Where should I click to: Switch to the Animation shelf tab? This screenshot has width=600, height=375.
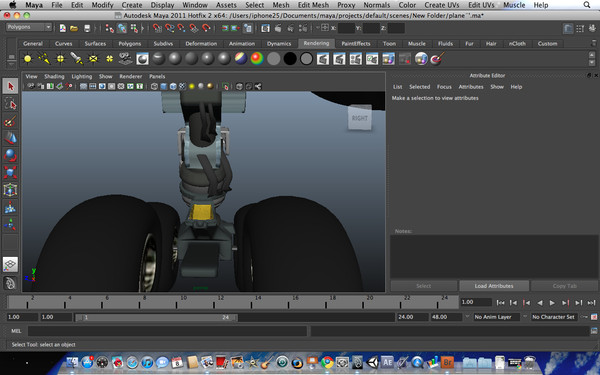[242, 44]
